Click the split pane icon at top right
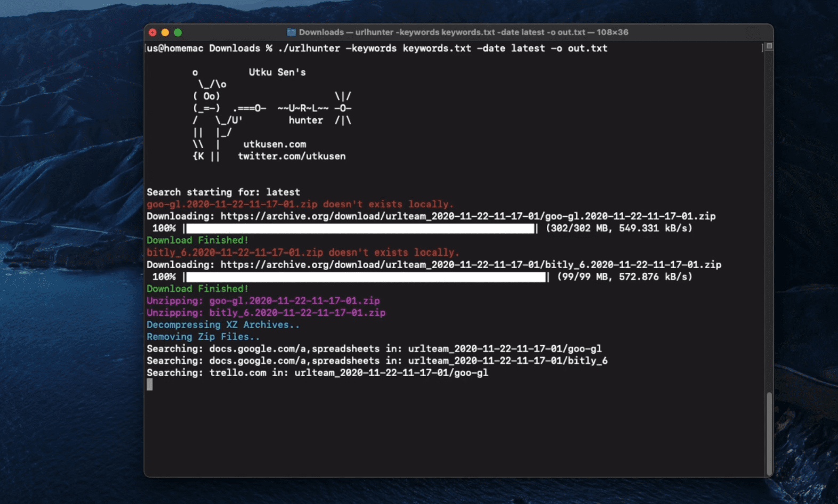This screenshot has width=838, height=504. (x=769, y=47)
